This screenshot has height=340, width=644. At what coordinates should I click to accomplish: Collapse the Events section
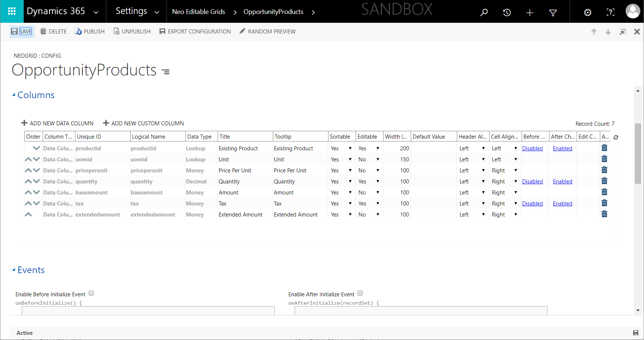(x=14, y=270)
